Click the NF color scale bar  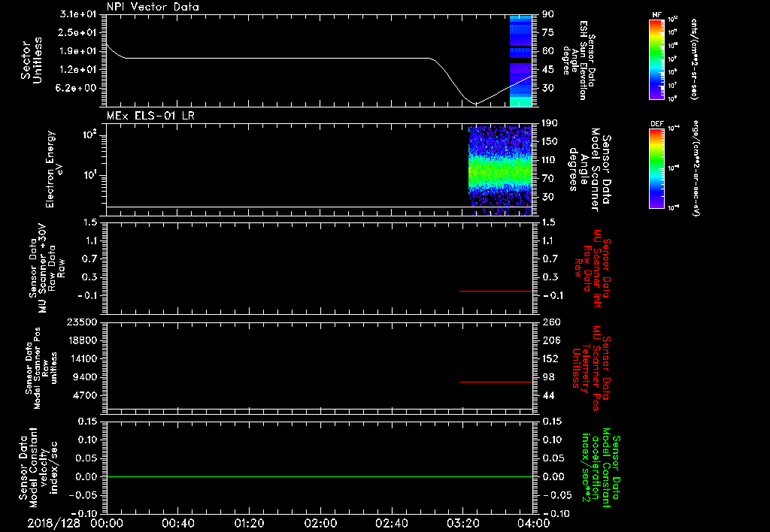click(x=656, y=59)
